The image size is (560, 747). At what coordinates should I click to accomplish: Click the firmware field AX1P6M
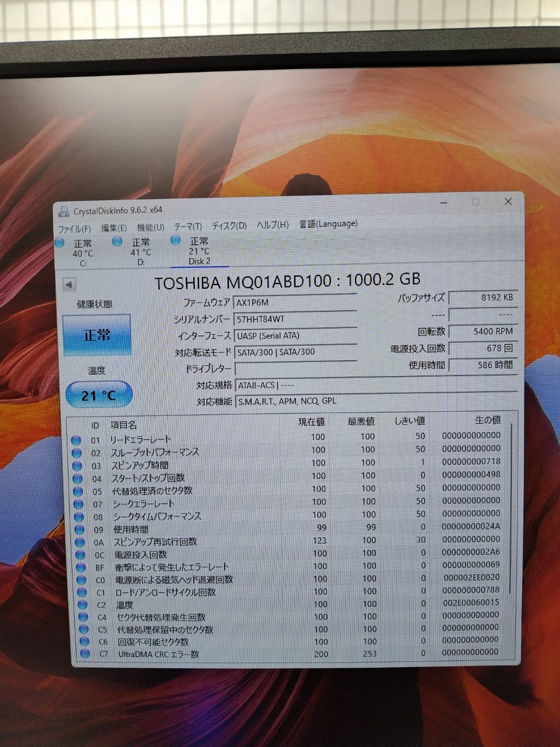[295, 302]
